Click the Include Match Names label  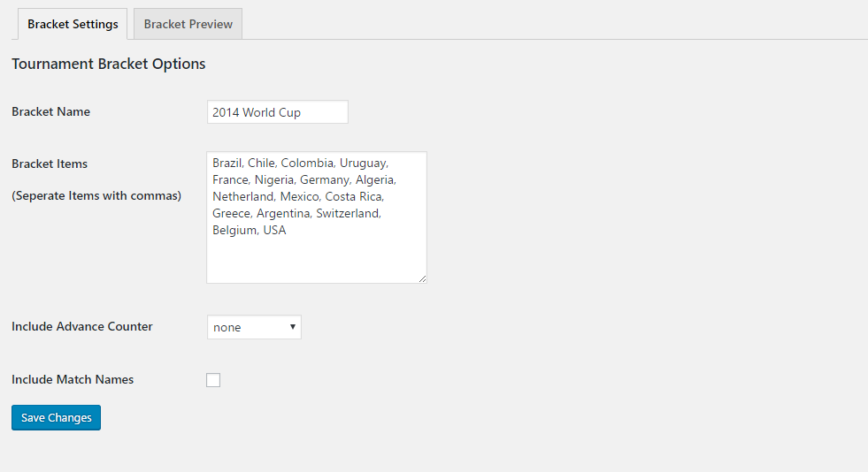click(x=73, y=379)
